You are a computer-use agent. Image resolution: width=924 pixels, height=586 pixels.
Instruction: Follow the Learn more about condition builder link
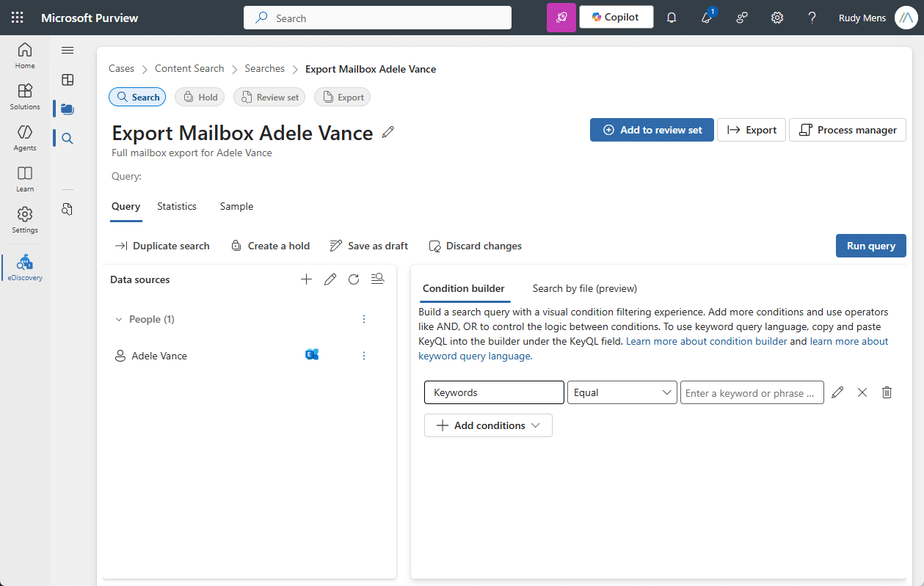(x=706, y=341)
